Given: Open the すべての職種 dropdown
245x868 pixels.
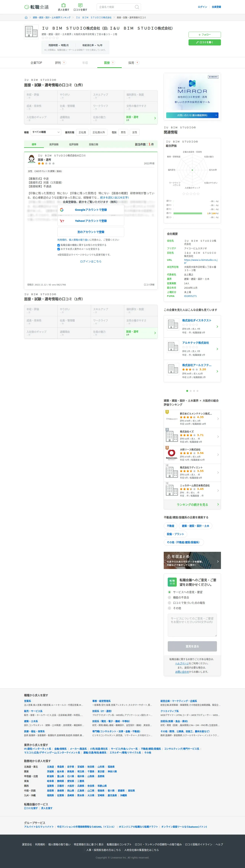Looking at the screenshot, I should point(46,132).
